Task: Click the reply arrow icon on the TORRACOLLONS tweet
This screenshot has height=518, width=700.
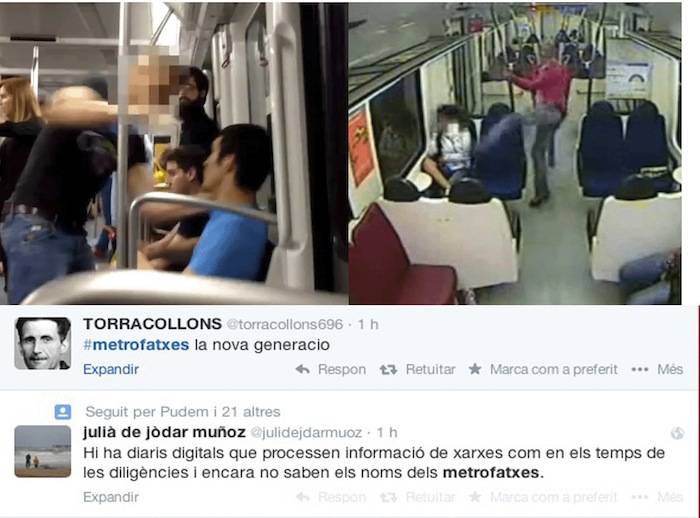Action: 303,369
